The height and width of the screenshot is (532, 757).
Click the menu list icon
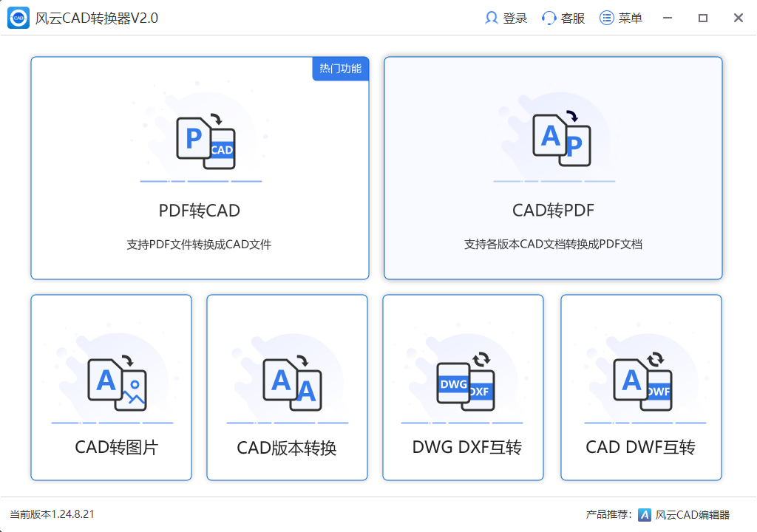pyautogui.click(x=606, y=18)
